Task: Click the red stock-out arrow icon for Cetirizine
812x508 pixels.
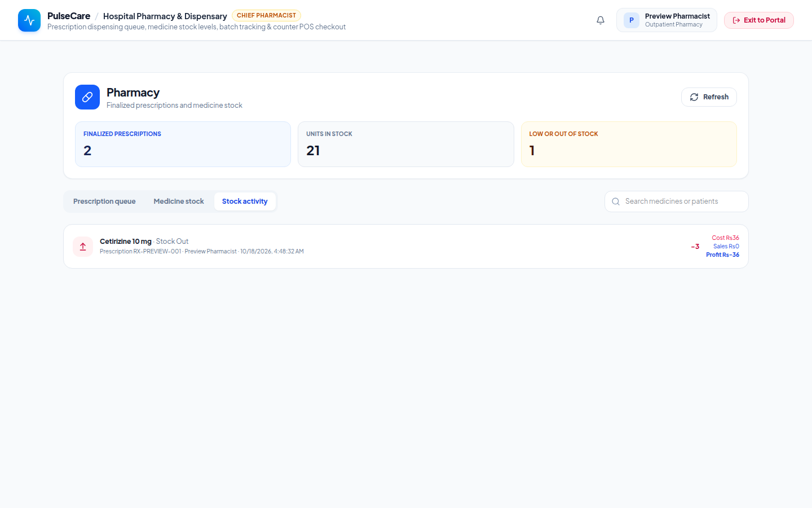Action: [83, 247]
